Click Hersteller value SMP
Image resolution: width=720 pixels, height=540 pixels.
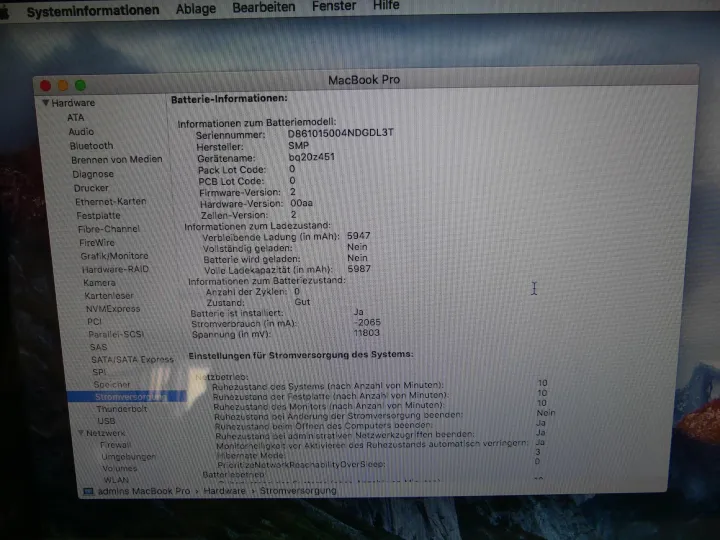[x=298, y=146]
